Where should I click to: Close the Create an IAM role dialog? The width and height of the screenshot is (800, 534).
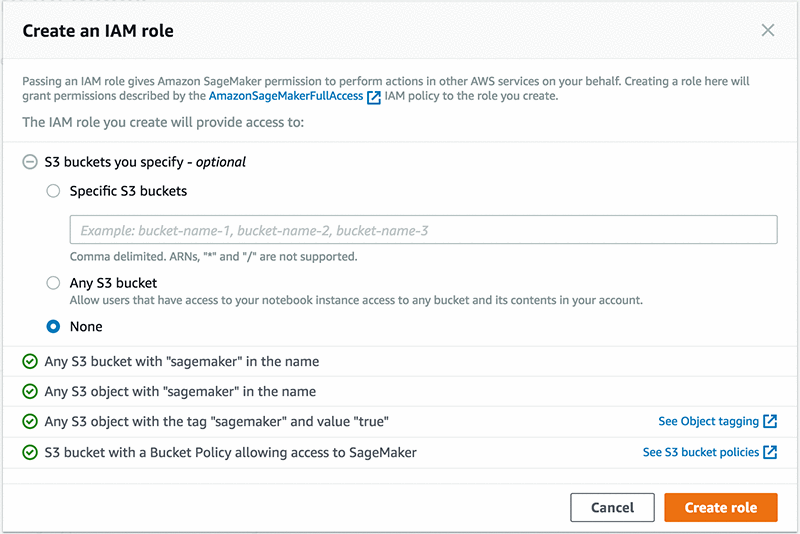tap(768, 31)
